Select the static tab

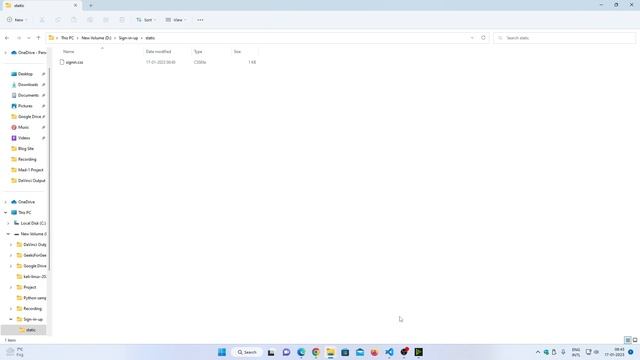click(41, 6)
